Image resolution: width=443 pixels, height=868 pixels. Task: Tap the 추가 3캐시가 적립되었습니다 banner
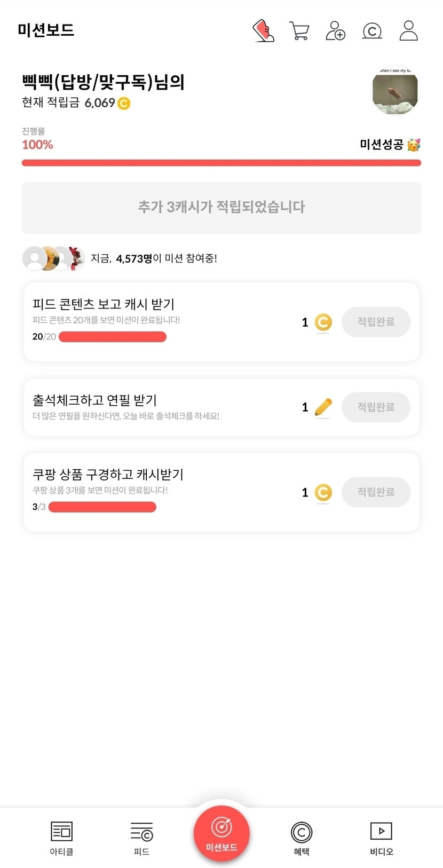[222, 208]
